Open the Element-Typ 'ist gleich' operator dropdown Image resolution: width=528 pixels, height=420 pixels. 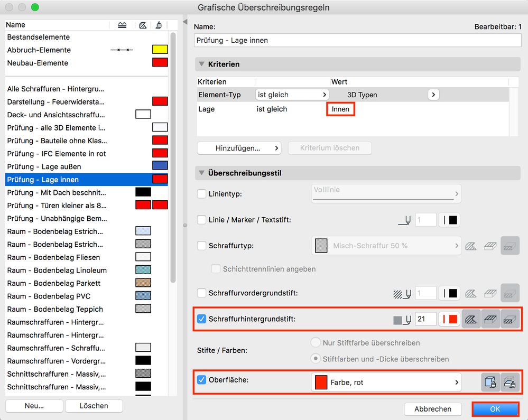(292, 95)
